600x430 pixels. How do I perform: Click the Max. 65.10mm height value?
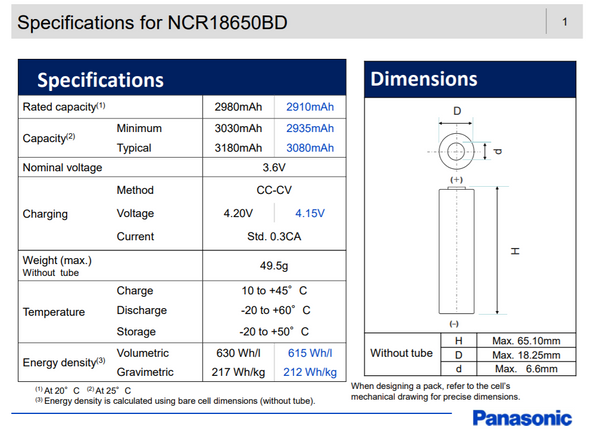[528, 341]
